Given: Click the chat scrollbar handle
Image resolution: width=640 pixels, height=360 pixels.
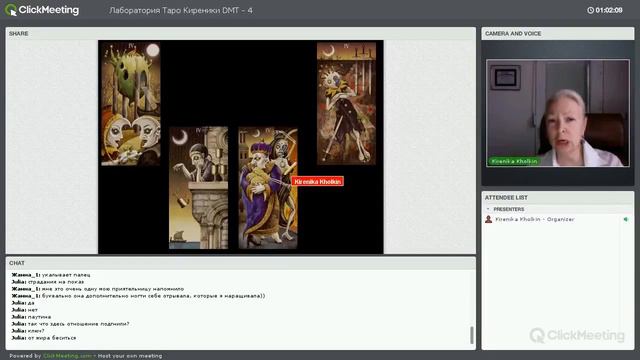Looking at the screenshot, I should [x=472, y=335].
